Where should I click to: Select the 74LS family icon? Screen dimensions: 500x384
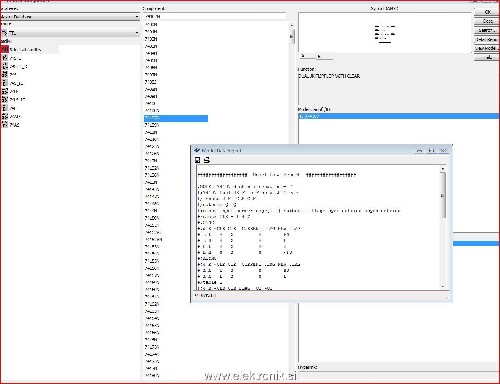pos(5,91)
